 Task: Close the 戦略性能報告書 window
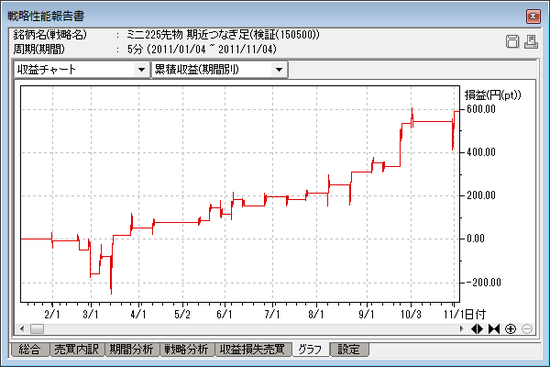pos(533,16)
